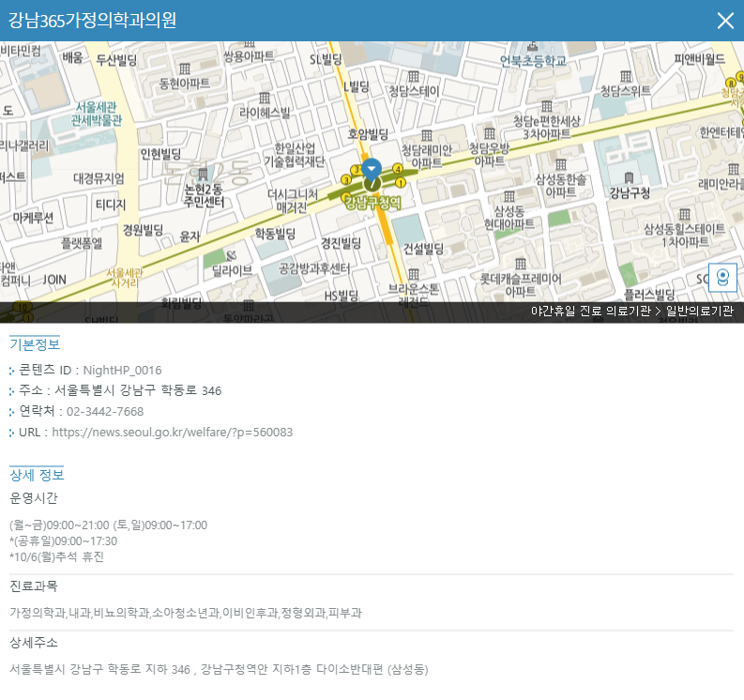Viewport: 744px width, 700px height.
Task: Select subway exit 4 marker near 강남구청역
Action: (398, 169)
